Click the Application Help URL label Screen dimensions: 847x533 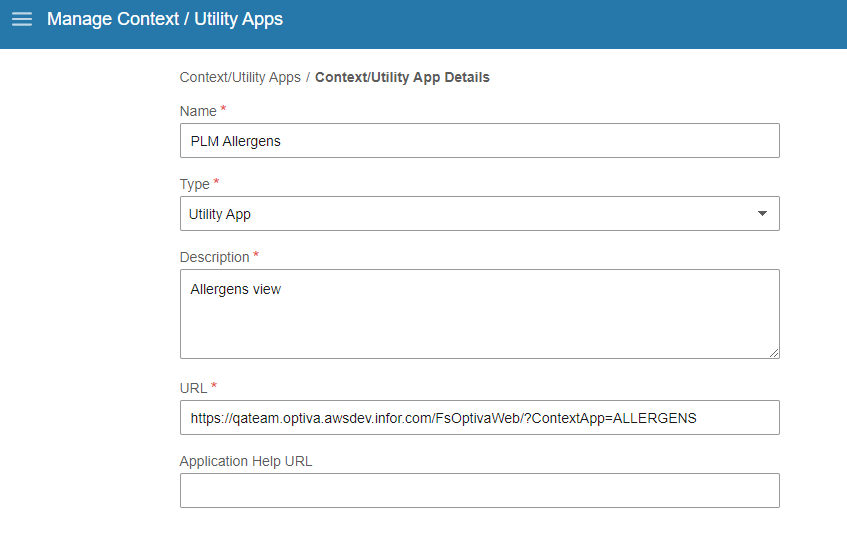coord(246,461)
